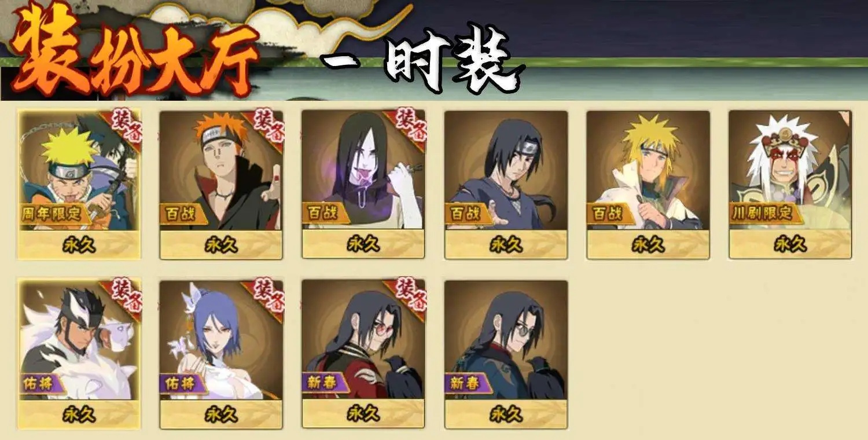Screen dimensions: 868x440
Task: Click 永久 under the blue 新春 costume
Action: tap(506, 414)
